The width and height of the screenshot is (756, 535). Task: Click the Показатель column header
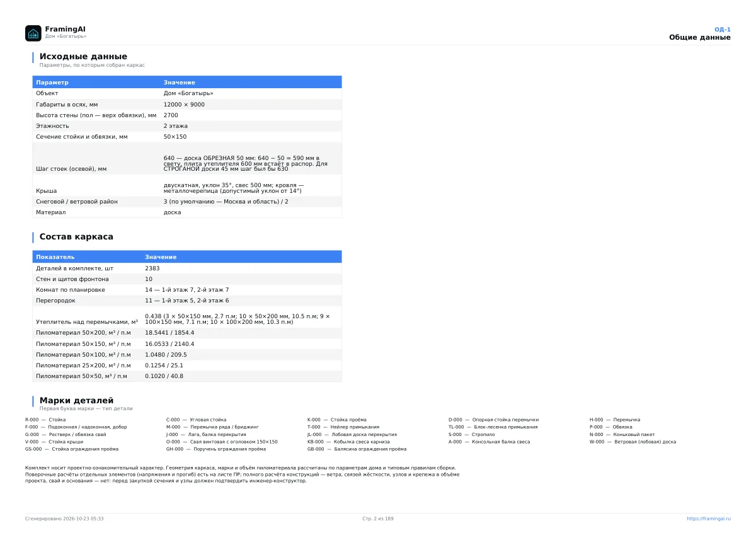coord(55,257)
